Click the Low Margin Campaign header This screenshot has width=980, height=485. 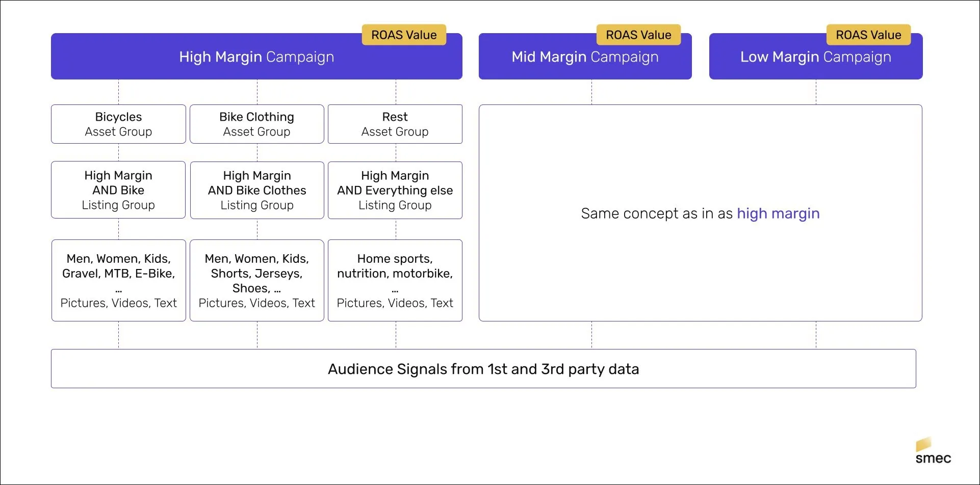[816, 57]
